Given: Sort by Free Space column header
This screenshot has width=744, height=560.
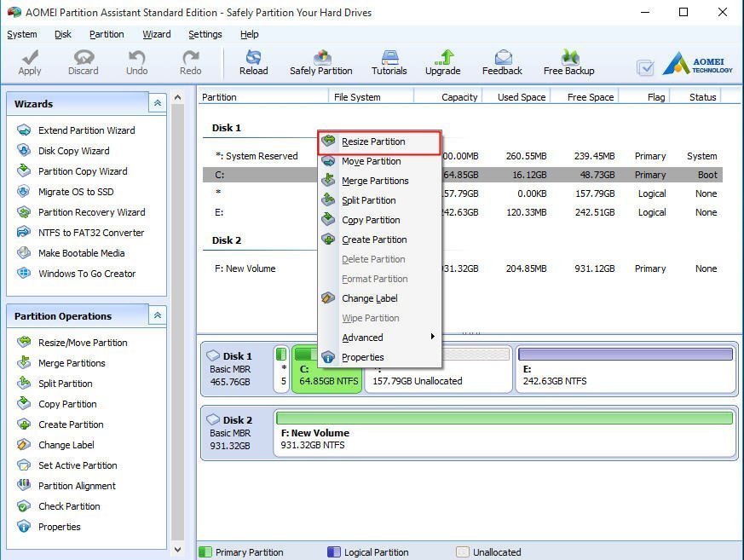Looking at the screenshot, I should 585,97.
